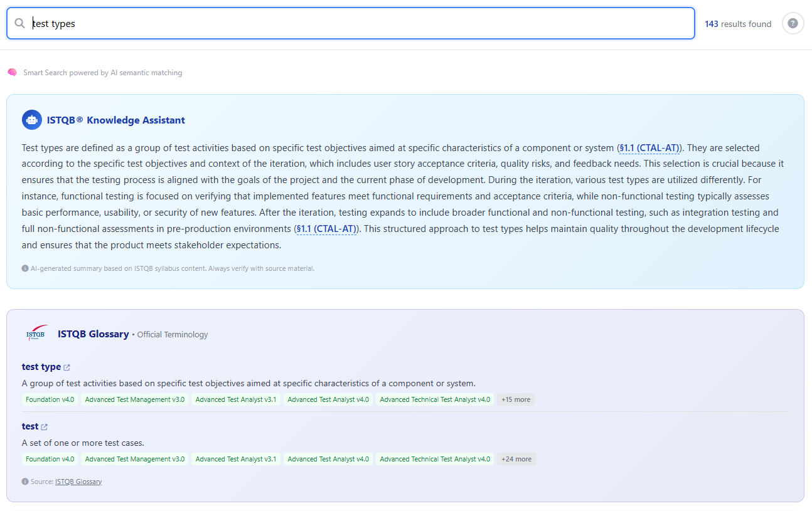Screen dimensions: 812x511
Task: Click the Knowledge Assistant robot icon
Action: (32, 120)
